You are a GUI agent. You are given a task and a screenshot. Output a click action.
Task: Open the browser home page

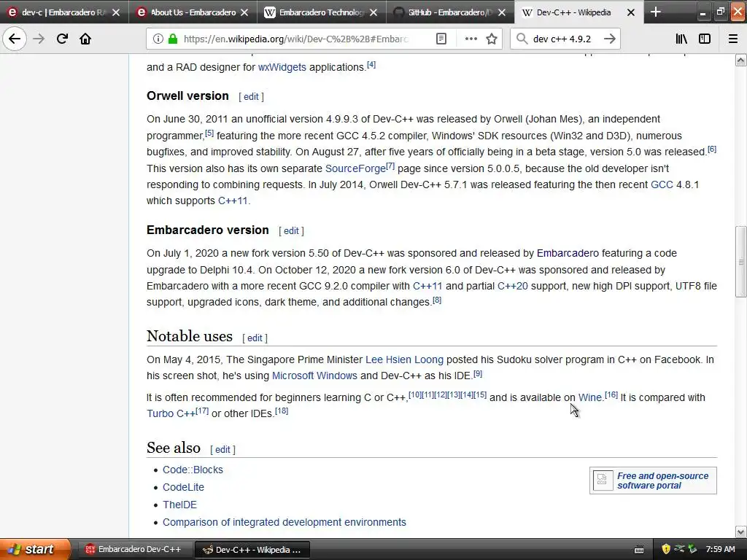pos(85,39)
